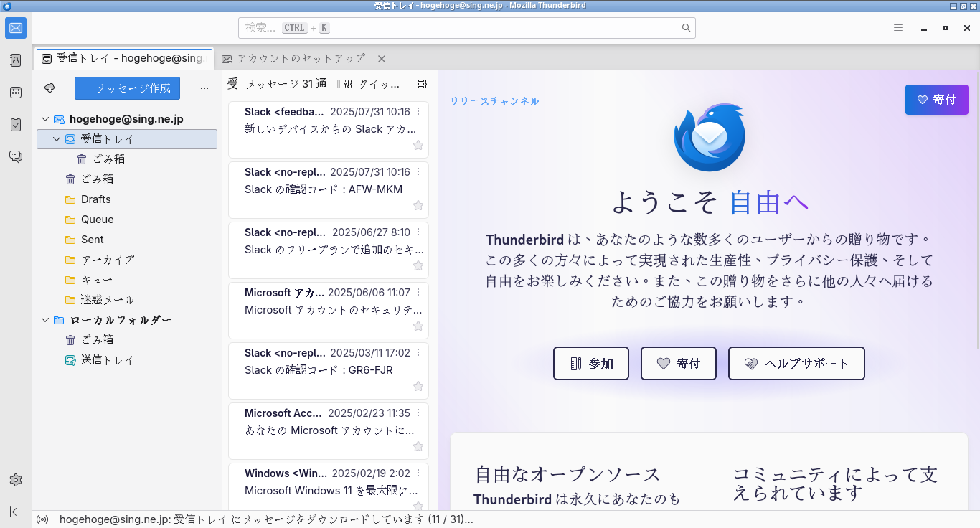980x528 pixels.
Task: Select the 迷惑メール folder icon
Action: click(70, 300)
